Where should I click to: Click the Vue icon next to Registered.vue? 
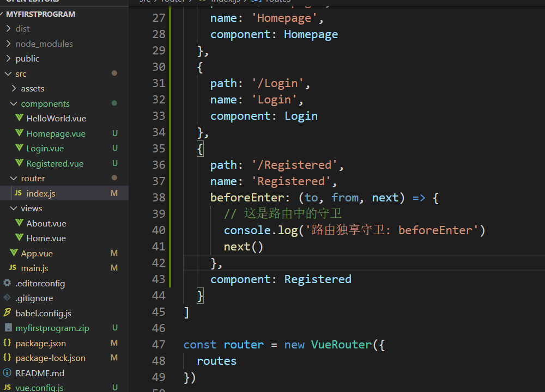pyautogui.click(x=20, y=163)
